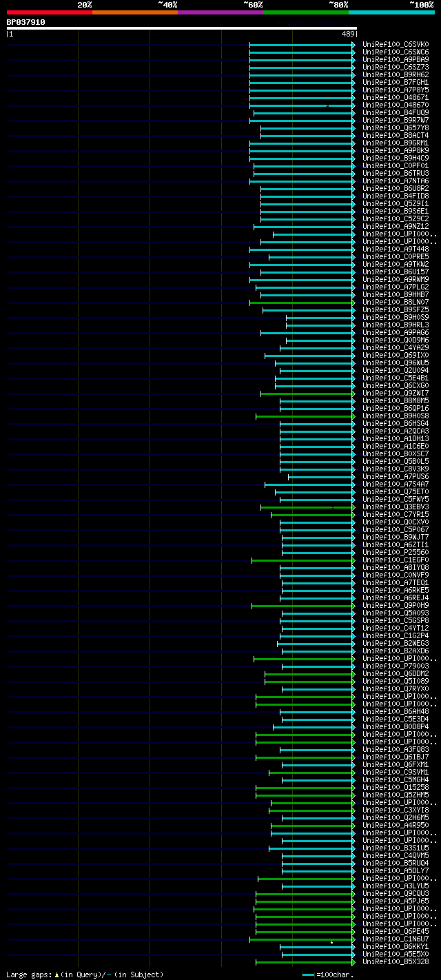The width and height of the screenshot is (441, 980).
Task: Select the BP037910 query name
Action: pos(26,22)
